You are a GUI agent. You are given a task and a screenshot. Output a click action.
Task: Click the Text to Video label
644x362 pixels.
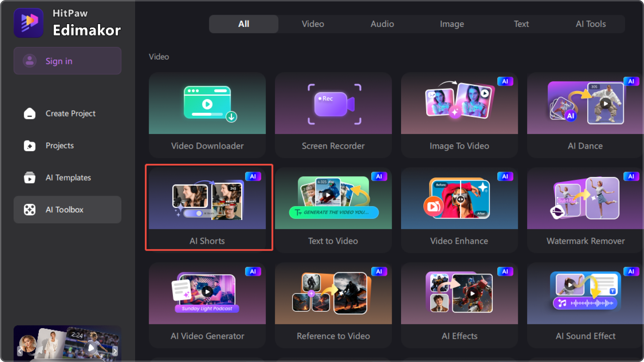(333, 241)
